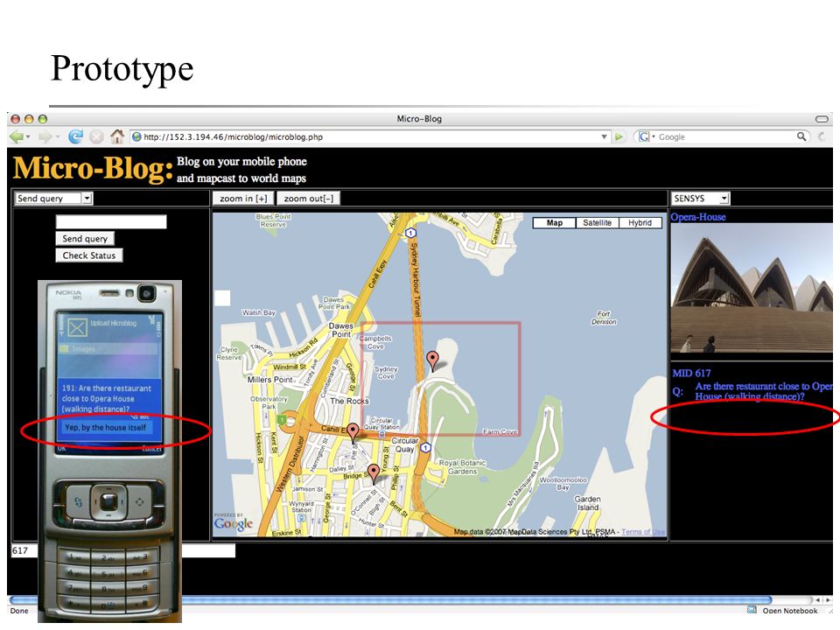Open the Opera-House link
Image resolution: width=840 pixels, height=630 pixels.
(x=698, y=217)
